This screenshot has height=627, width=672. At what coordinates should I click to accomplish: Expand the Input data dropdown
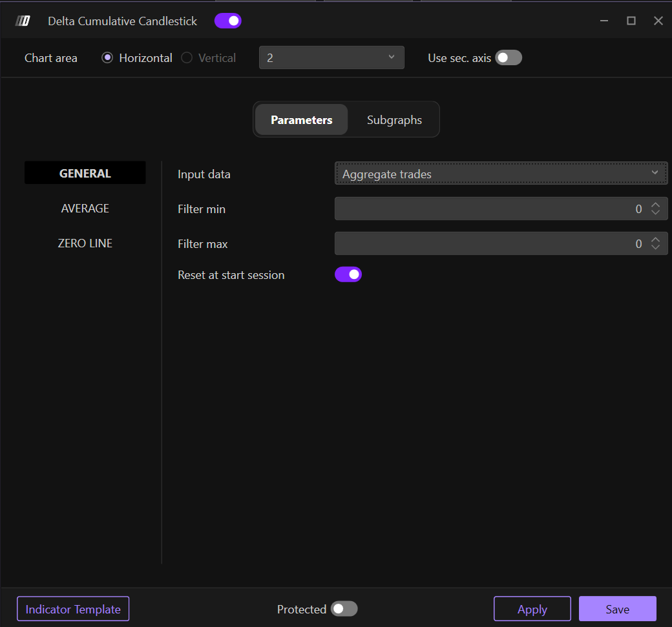pyautogui.click(x=501, y=174)
